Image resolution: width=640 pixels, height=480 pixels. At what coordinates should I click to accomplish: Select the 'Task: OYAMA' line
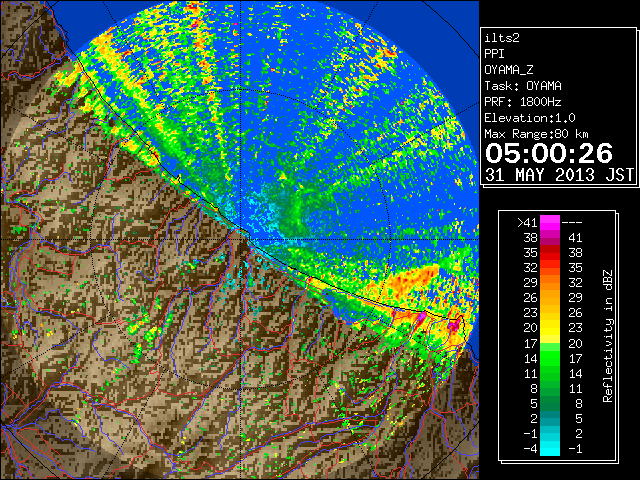pyautogui.click(x=523, y=86)
